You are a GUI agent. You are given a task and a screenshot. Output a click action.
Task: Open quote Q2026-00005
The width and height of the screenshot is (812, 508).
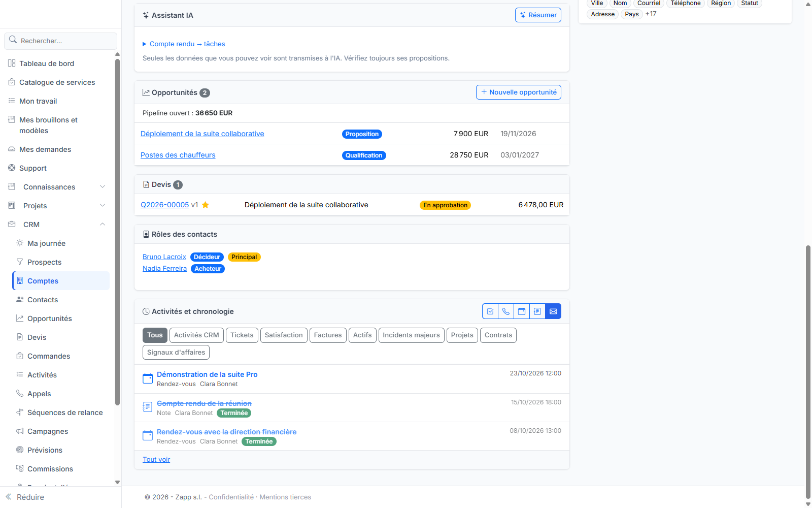pos(165,205)
